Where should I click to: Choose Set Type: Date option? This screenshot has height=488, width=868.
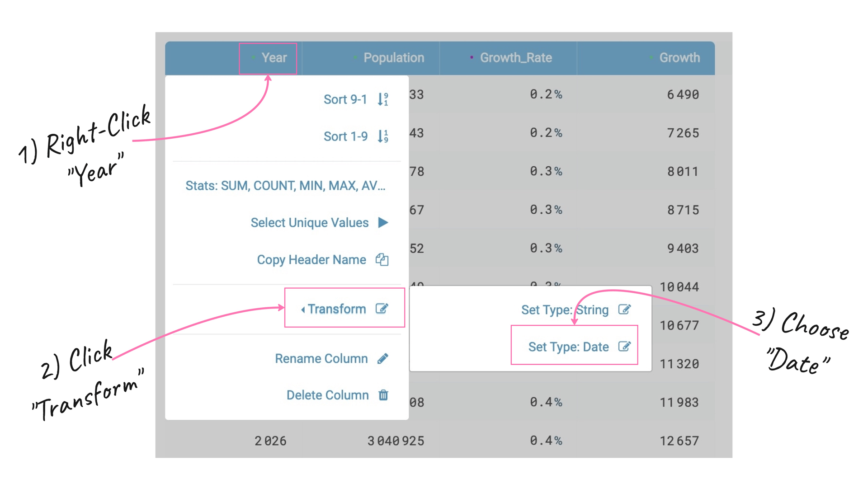point(568,347)
